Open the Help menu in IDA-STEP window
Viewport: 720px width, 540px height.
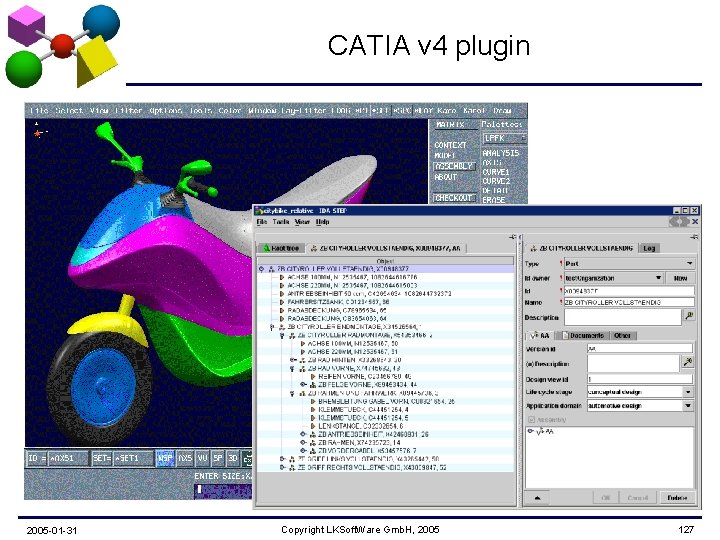[322, 222]
